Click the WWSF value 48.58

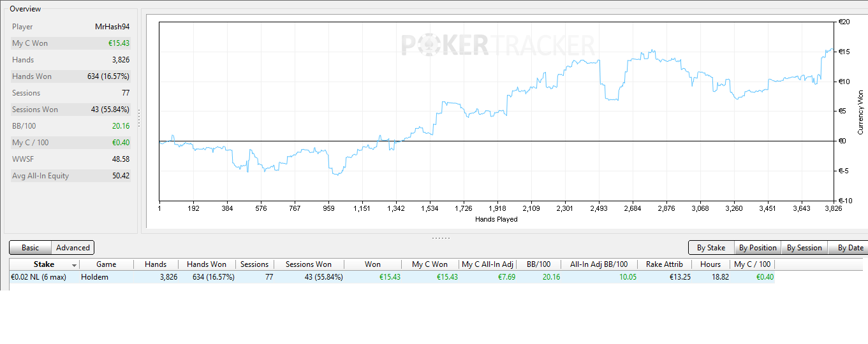(121, 159)
